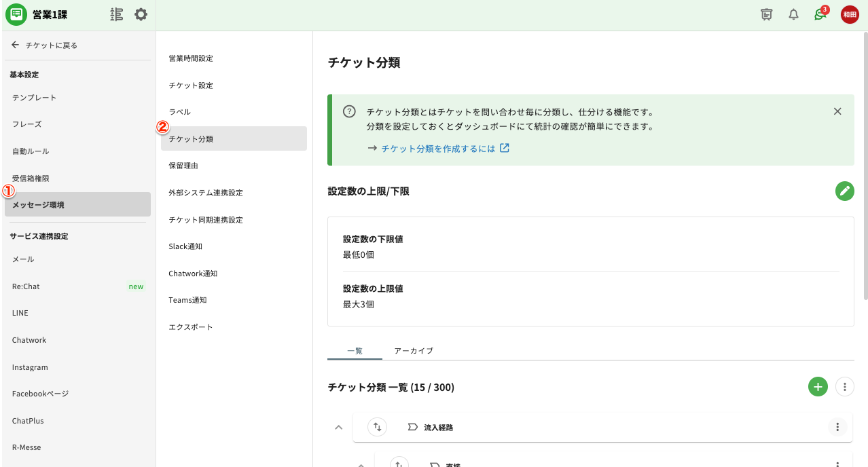Screen dimensions: 868x467
Task: Click the green pencil edit icon
Action: [844, 191]
